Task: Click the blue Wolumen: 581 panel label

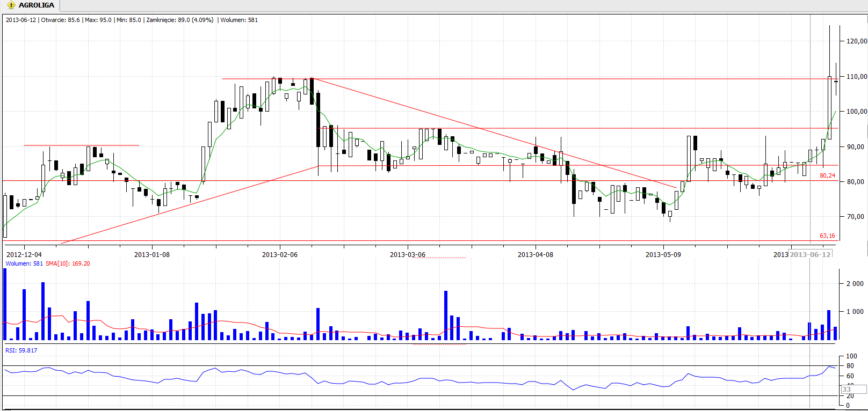Action: [x=24, y=263]
